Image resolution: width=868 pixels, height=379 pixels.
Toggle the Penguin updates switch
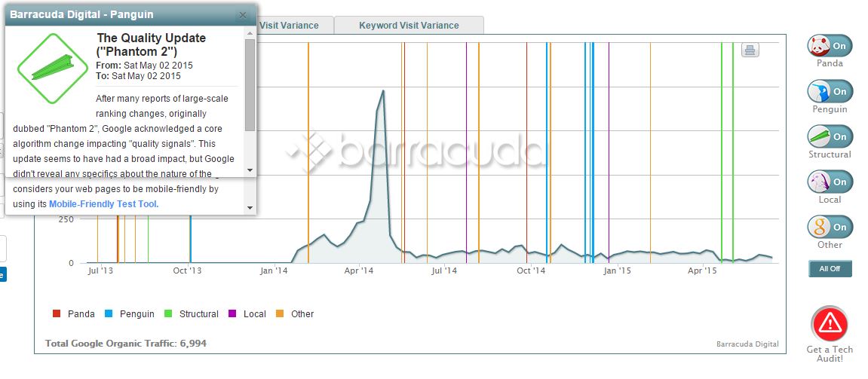pyautogui.click(x=830, y=91)
